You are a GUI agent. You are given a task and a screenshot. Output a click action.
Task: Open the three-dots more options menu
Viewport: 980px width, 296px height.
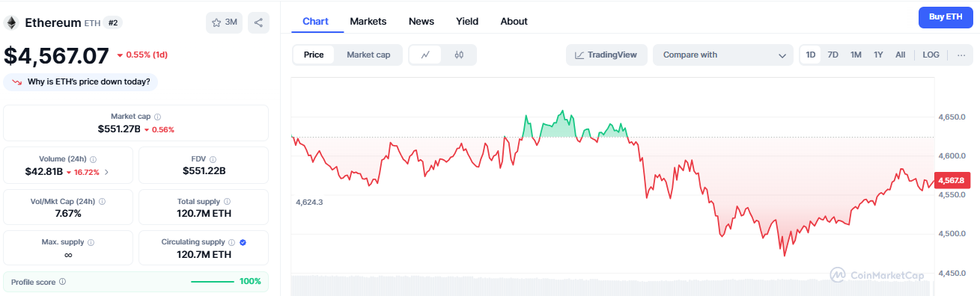[x=961, y=55]
